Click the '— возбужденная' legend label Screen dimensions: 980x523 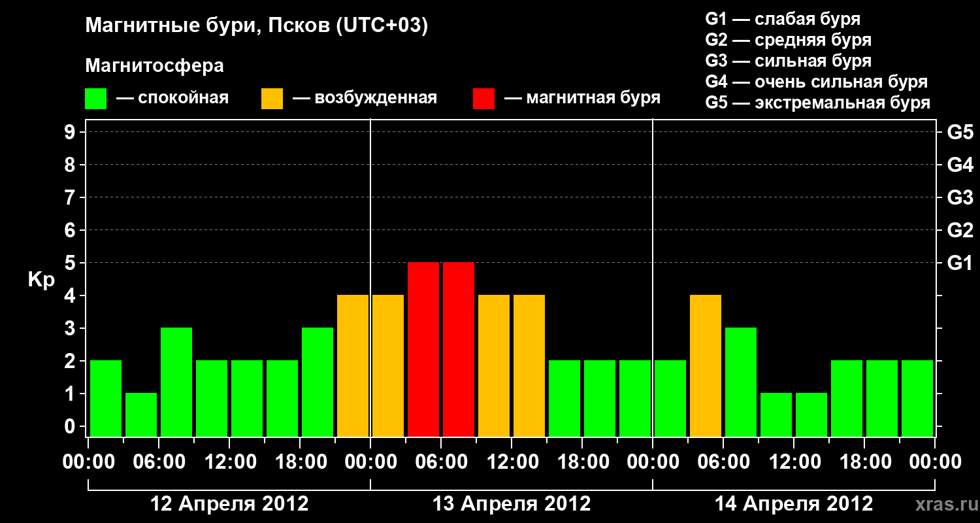(365, 99)
